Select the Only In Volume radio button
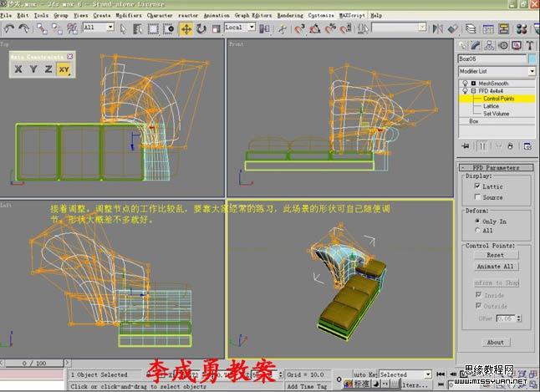 [x=477, y=221]
